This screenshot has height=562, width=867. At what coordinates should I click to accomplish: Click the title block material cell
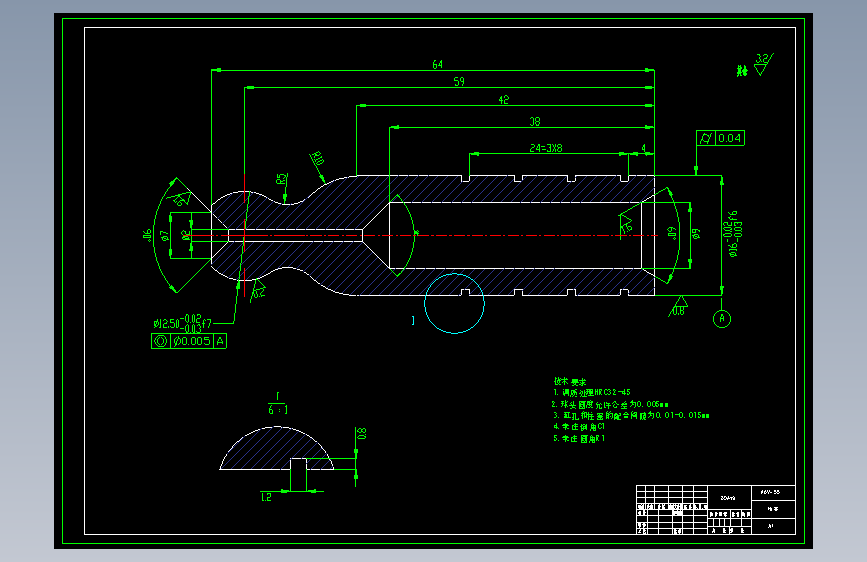(729, 498)
